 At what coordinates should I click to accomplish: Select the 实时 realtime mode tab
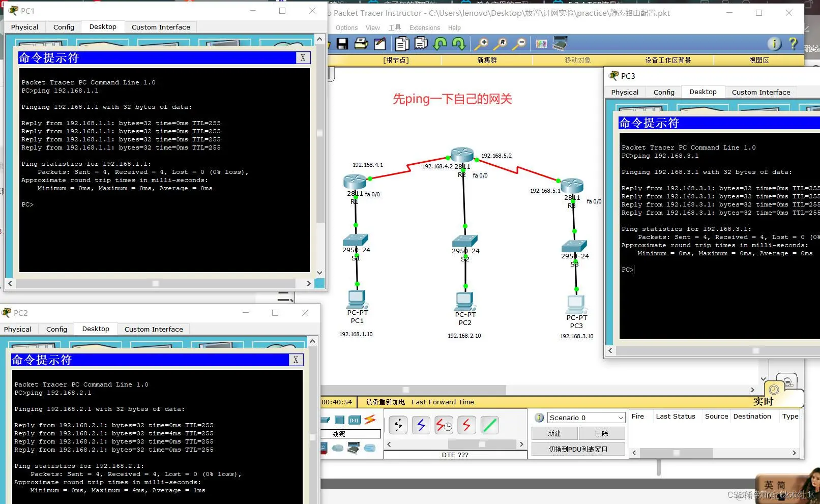point(763,401)
